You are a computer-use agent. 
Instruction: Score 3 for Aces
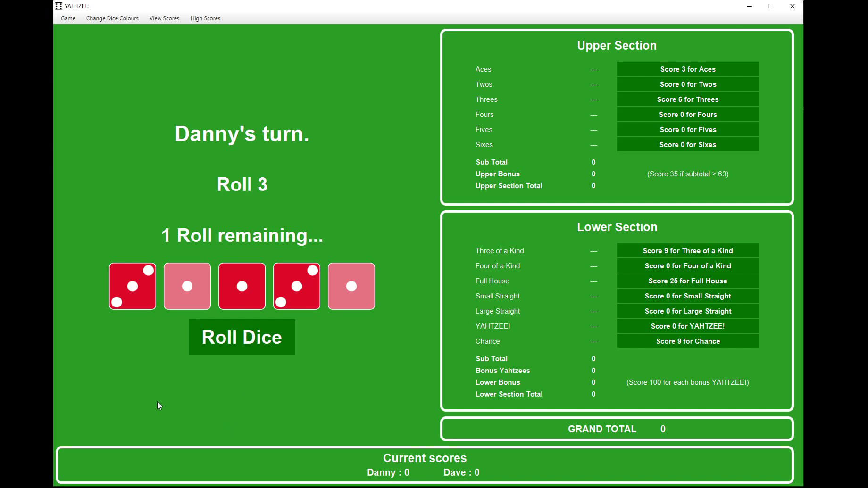click(x=687, y=69)
